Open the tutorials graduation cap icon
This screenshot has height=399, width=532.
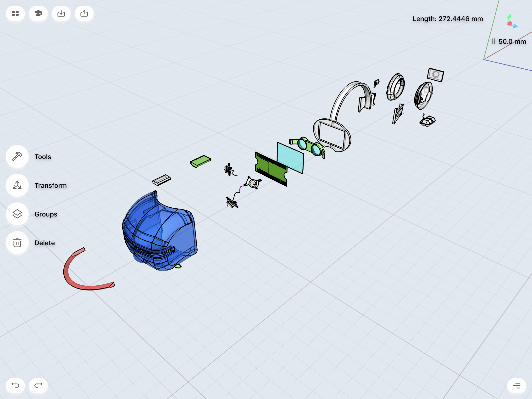click(x=38, y=13)
